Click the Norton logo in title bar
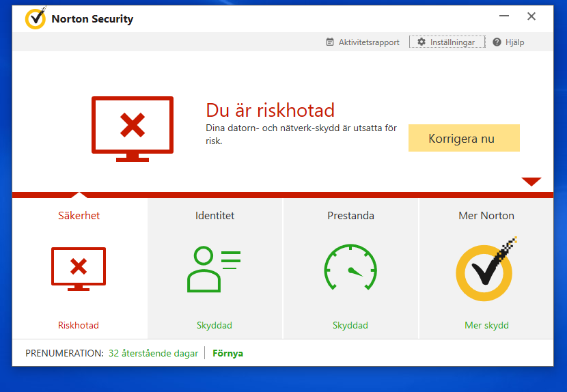 click(x=36, y=18)
